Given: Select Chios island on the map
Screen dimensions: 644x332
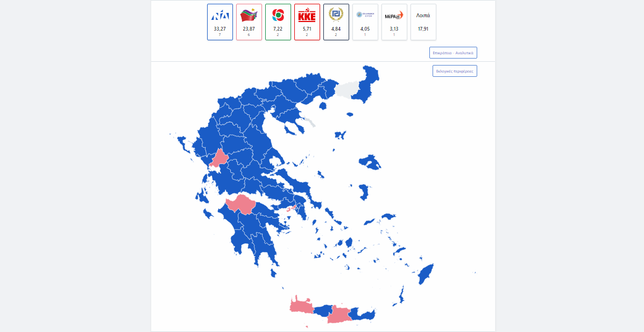Looking at the screenshot, I should coord(364,191).
